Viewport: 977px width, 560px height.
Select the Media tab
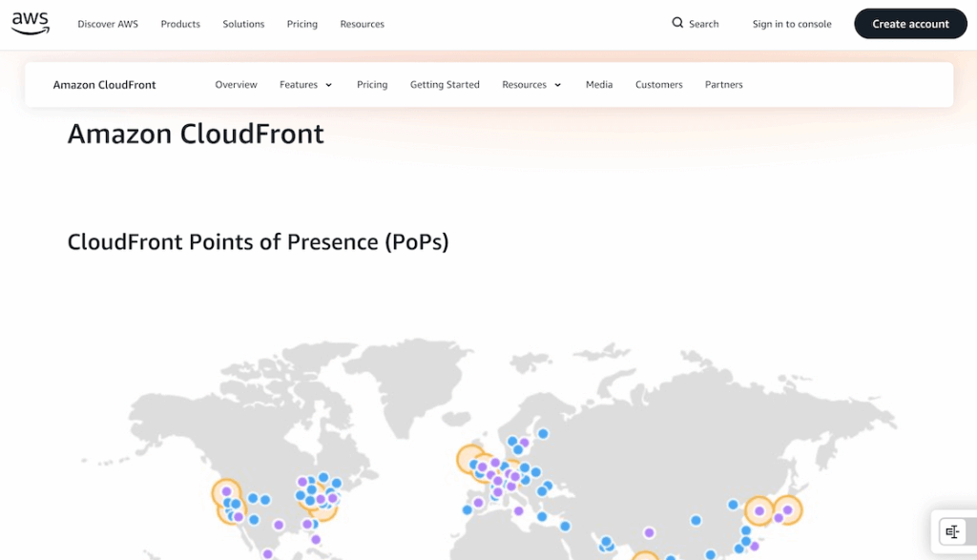point(598,85)
